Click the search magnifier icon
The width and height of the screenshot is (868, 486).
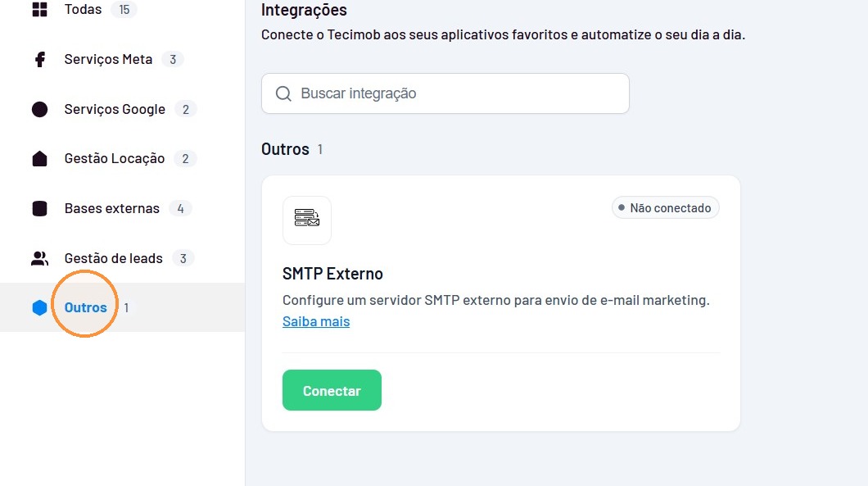[x=283, y=93]
